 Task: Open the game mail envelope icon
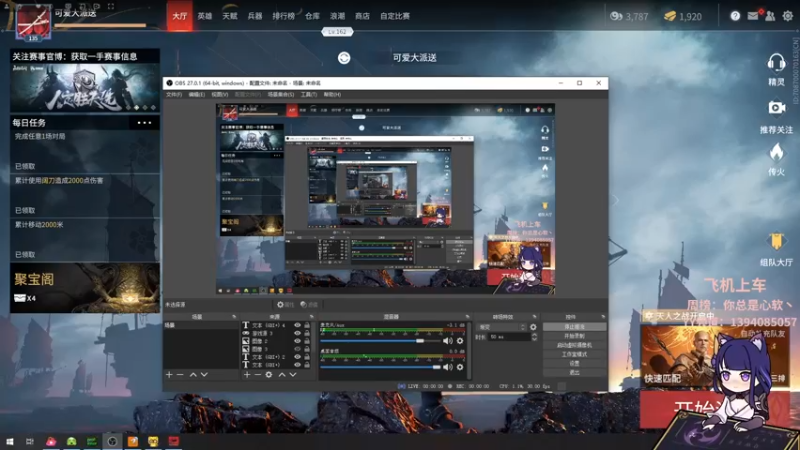[x=753, y=16]
